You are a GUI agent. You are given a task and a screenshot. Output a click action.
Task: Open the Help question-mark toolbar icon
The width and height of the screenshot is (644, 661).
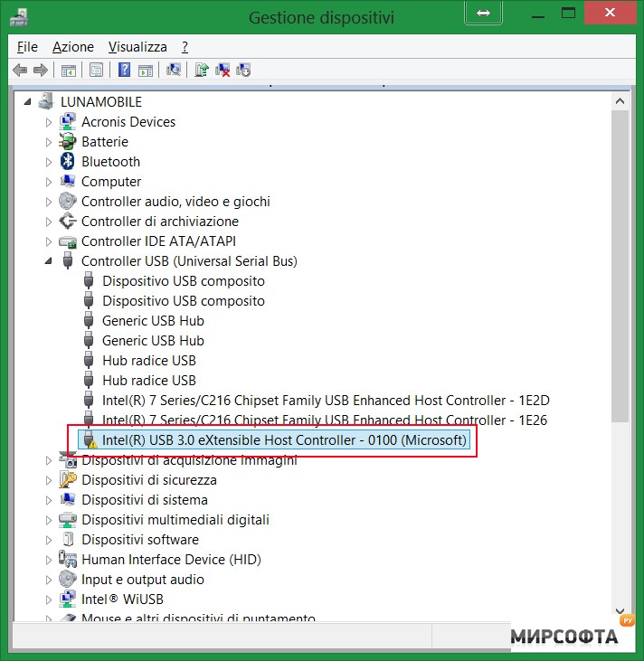[x=124, y=70]
